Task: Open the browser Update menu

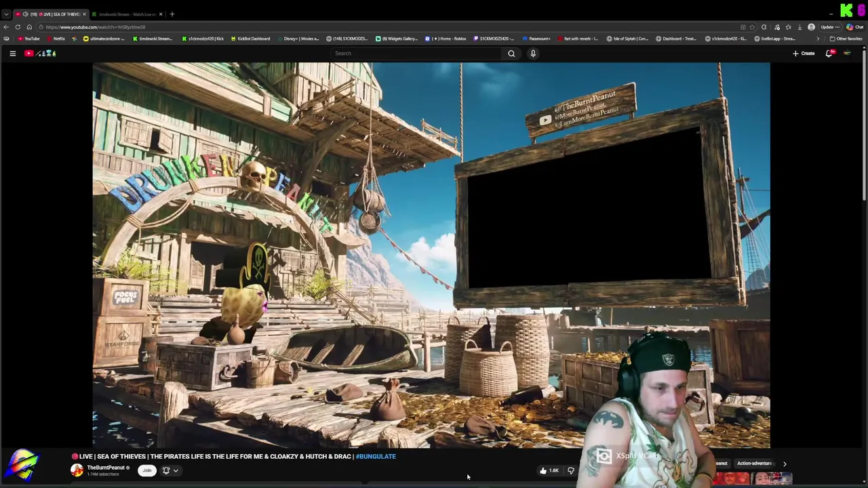Action: (x=830, y=27)
